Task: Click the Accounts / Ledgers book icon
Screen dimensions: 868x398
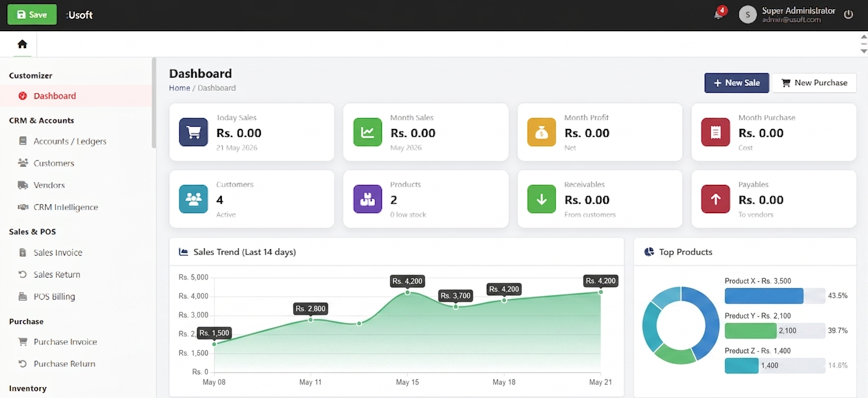Action: point(23,141)
